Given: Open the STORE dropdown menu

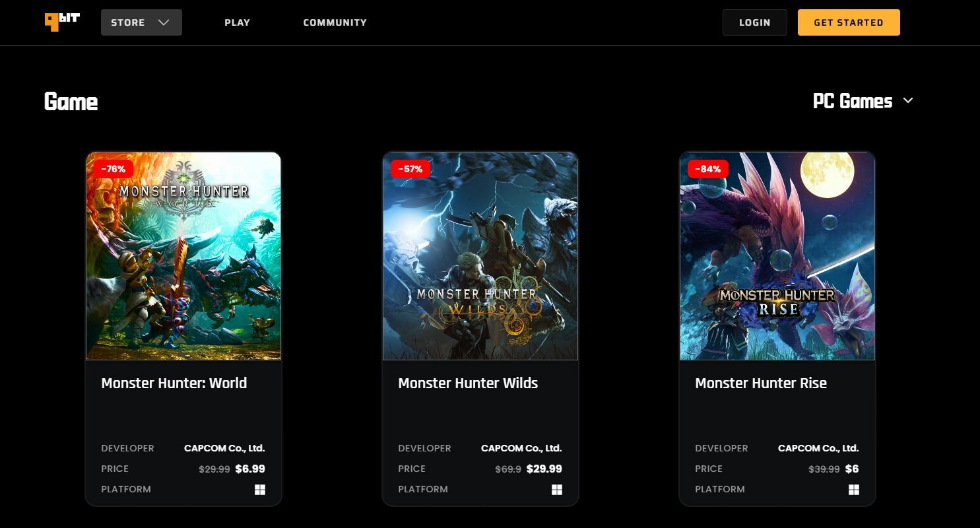Looking at the screenshot, I should coord(141,22).
